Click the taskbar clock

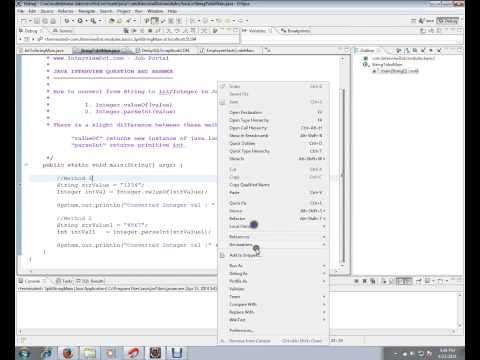tap(447, 353)
